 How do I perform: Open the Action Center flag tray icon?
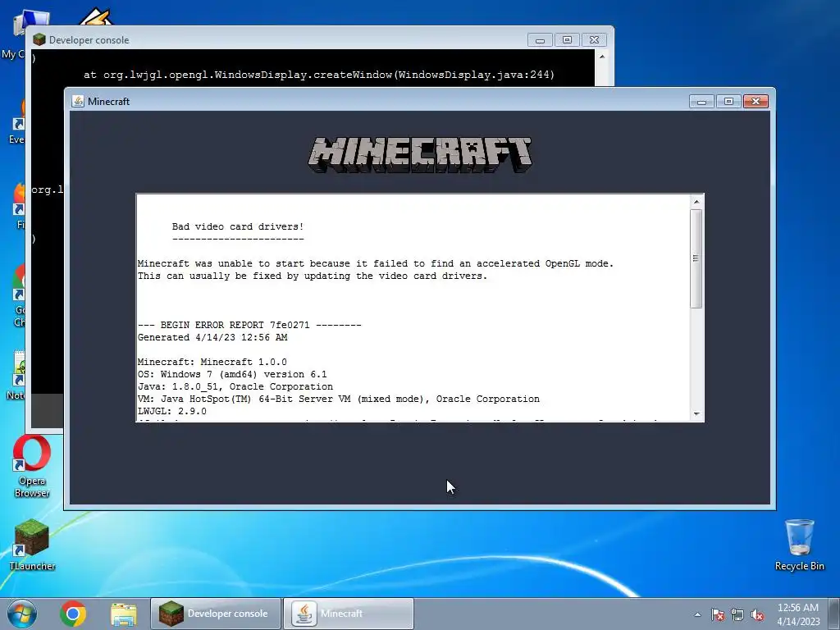point(718,614)
